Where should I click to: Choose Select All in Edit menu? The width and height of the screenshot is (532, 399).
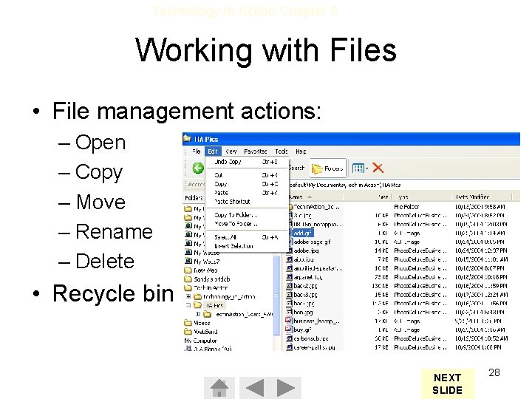(x=247, y=237)
